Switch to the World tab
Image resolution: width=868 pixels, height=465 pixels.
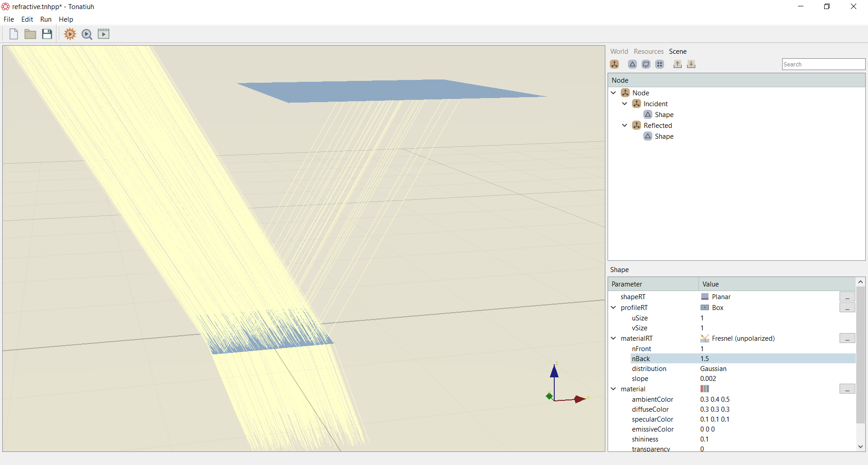pyautogui.click(x=619, y=52)
